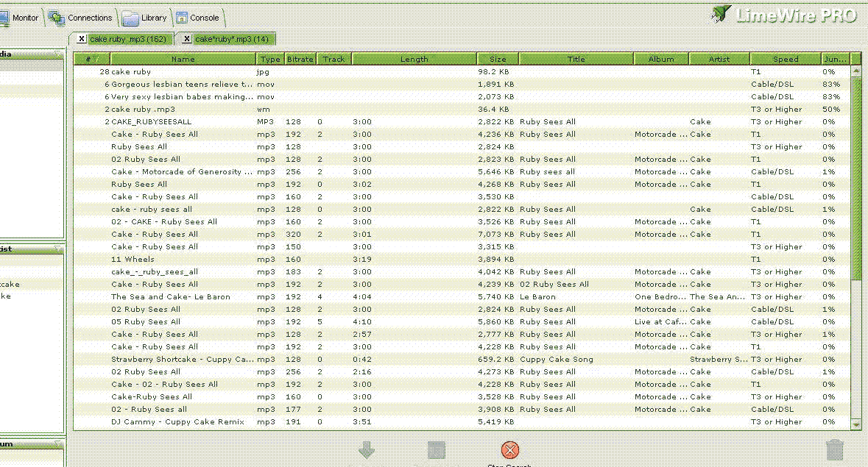Screen dimensions: 868x467
Task: Open the Monitor tab
Action: [x=21, y=18]
